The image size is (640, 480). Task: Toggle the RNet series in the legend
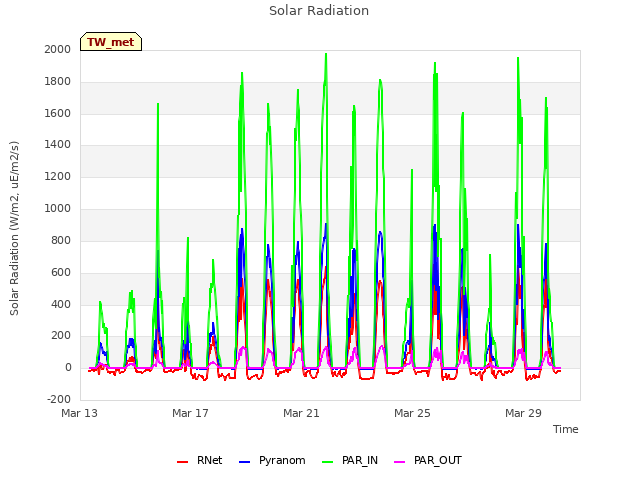click(x=200, y=460)
